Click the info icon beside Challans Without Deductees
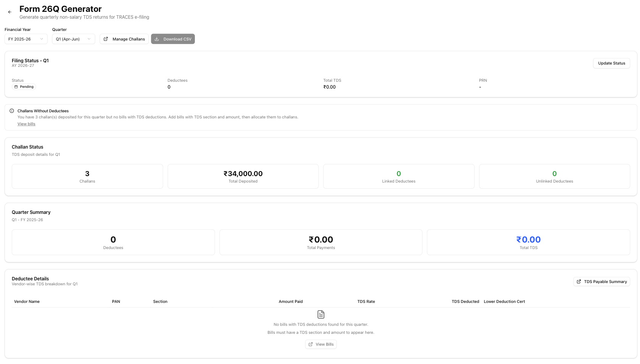 (x=12, y=111)
